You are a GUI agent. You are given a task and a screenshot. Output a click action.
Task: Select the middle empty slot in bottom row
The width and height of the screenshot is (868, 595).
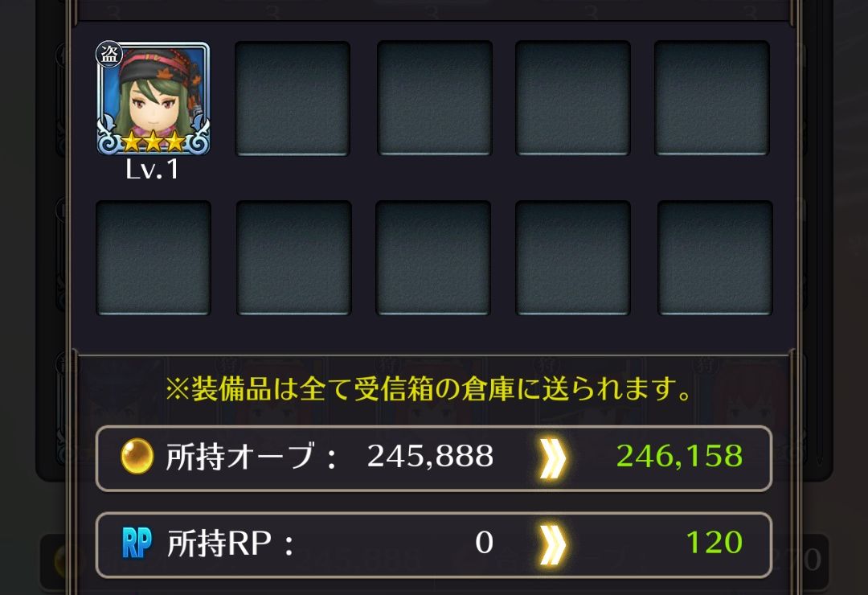tap(433, 258)
